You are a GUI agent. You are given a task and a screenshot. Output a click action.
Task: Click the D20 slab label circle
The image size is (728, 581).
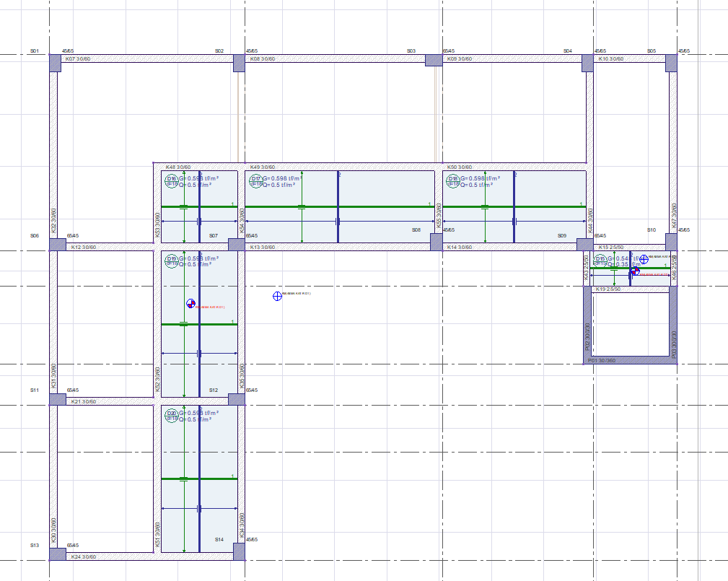click(x=172, y=414)
